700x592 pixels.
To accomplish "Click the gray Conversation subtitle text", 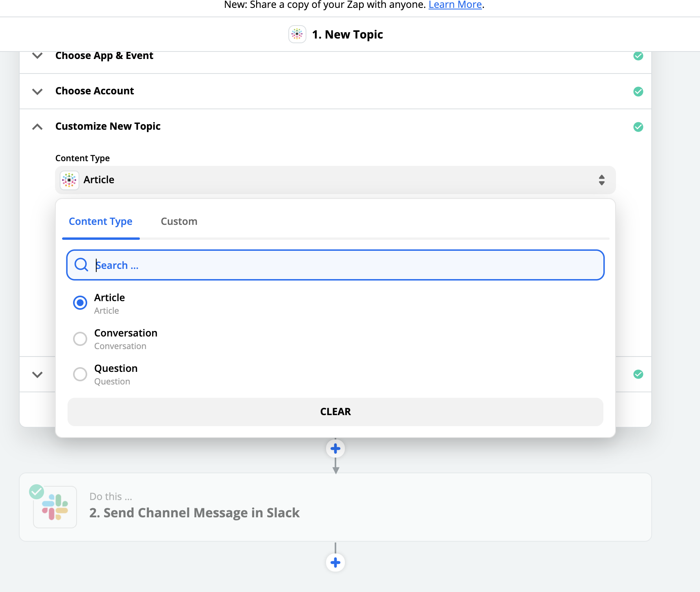I will point(120,346).
